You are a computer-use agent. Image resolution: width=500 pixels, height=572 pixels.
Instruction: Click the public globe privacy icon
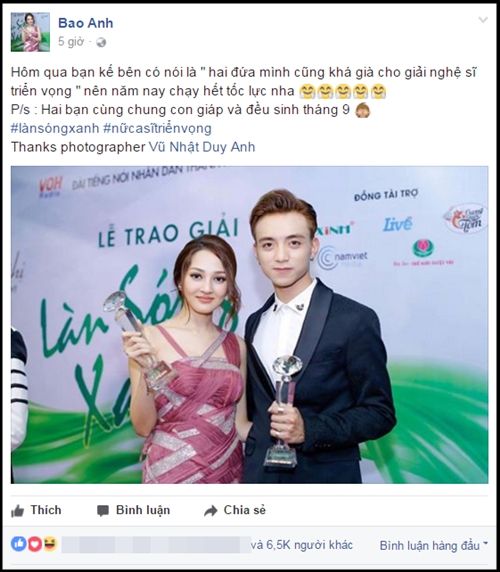[101, 43]
